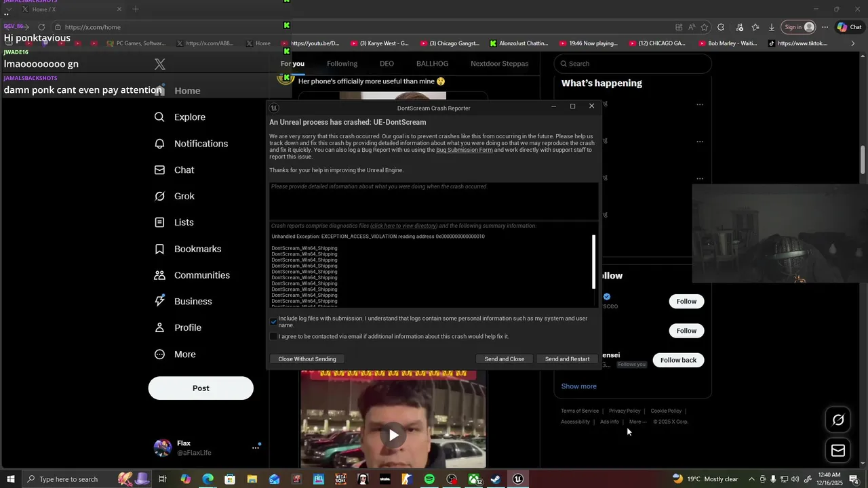Switch to Nextdoor Steppas tab
The height and width of the screenshot is (488, 868).
(x=500, y=64)
